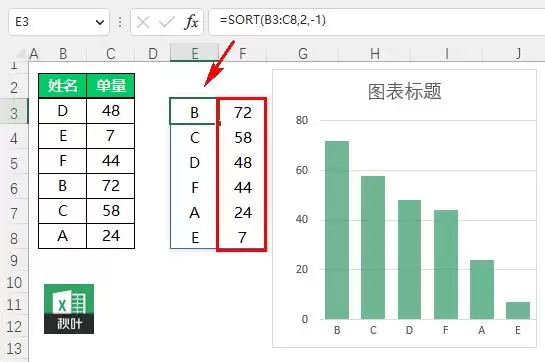Select row 2 header
Viewport: 545px width, 362px height.
coord(14,87)
